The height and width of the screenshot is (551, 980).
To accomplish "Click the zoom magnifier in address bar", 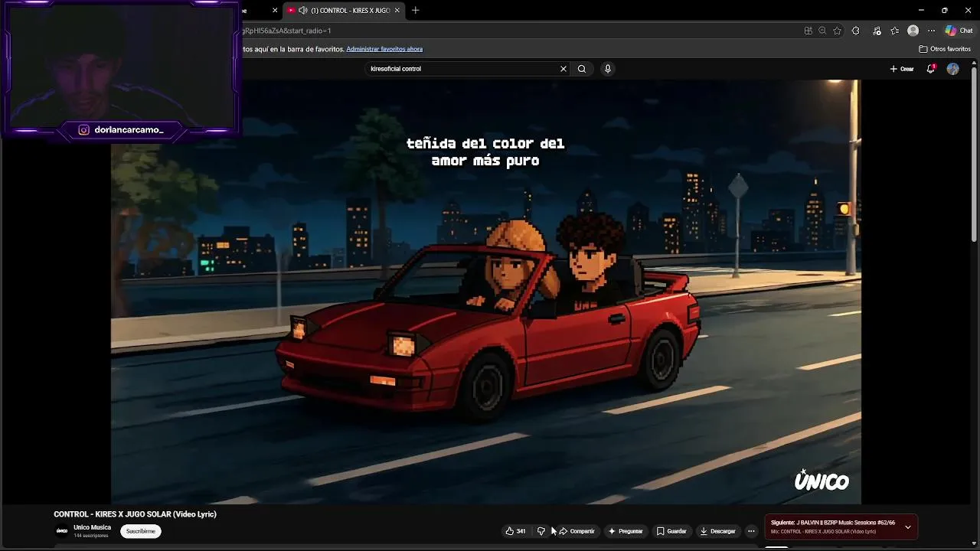I will [x=822, y=31].
